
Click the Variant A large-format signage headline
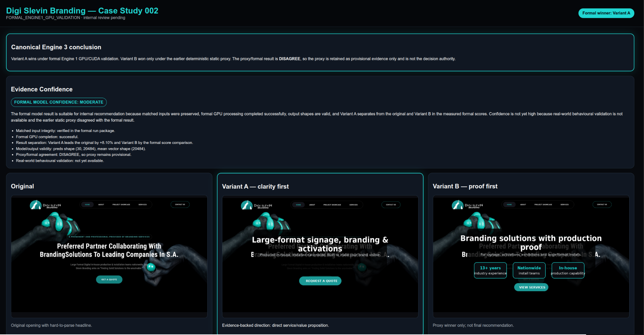coord(320,244)
